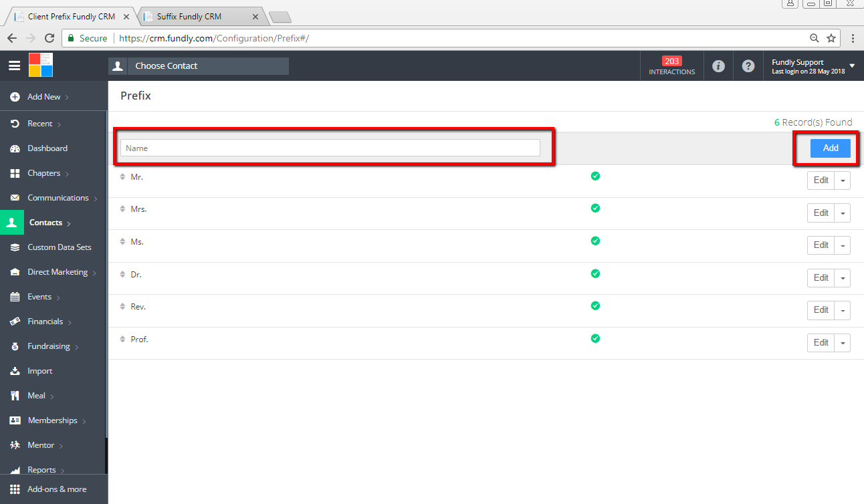
Task: Open the Fundly Support user menu
Action: 813,66
